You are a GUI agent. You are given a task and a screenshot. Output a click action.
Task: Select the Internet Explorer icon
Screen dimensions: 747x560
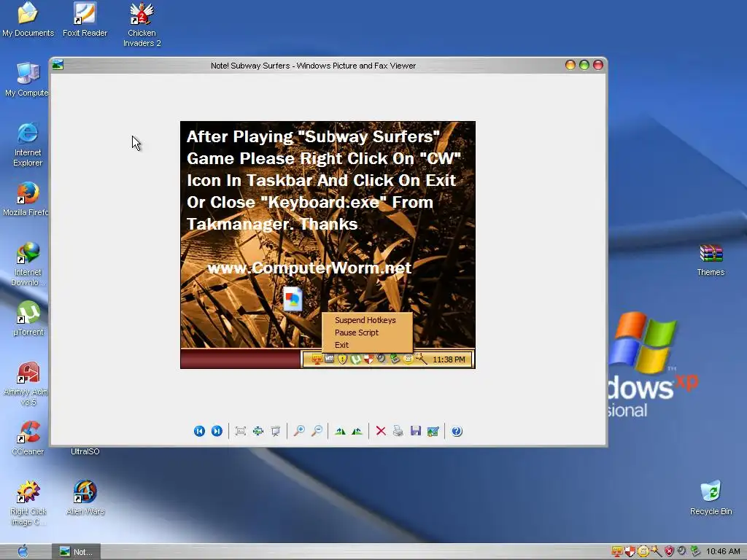point(28,145)
